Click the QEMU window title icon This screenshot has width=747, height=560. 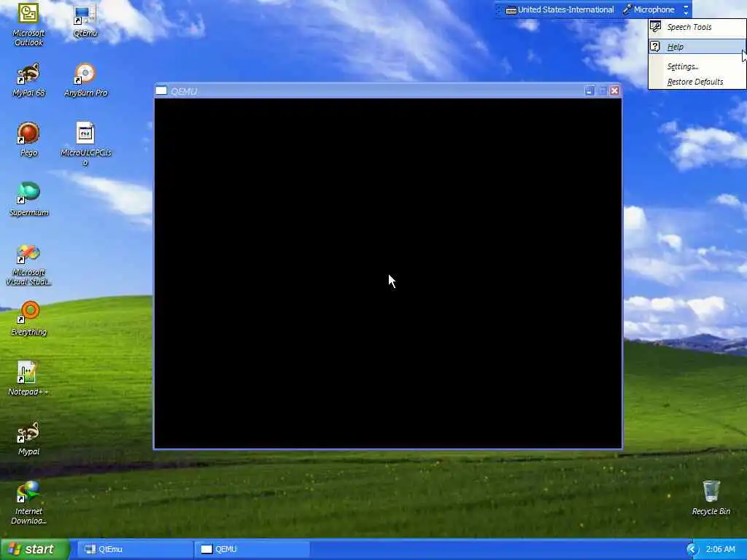point(161,91)
